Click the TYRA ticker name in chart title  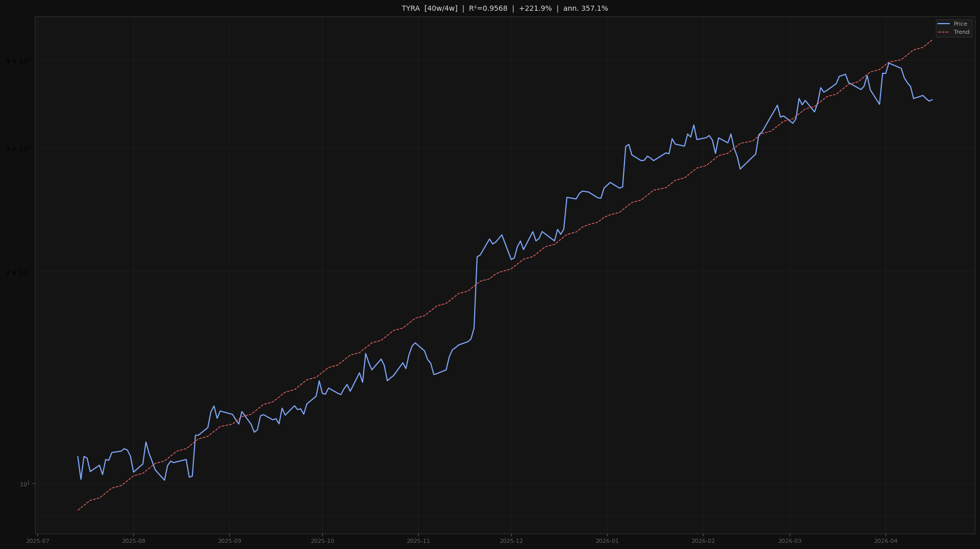[410, 9]
